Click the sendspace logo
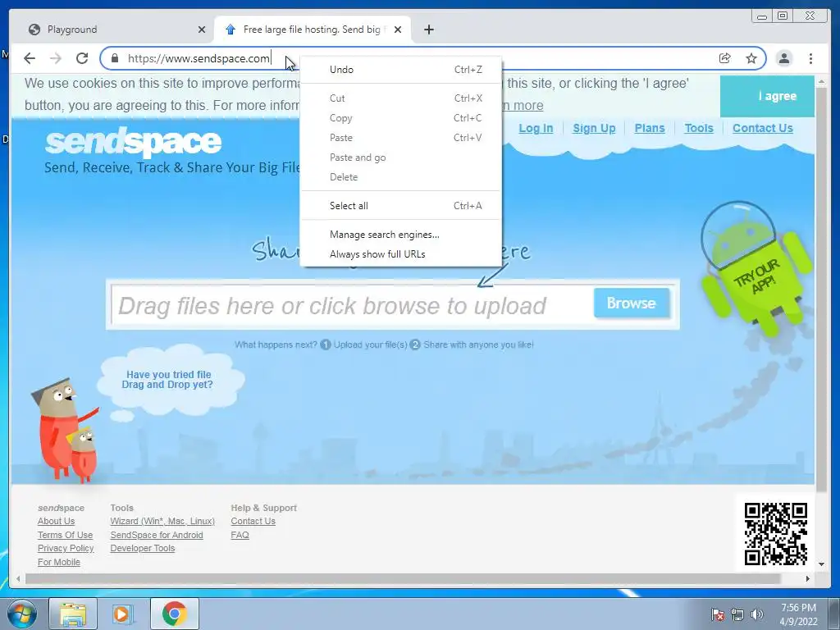Viewport: 840px width, 630px height. tap(133, 141)
